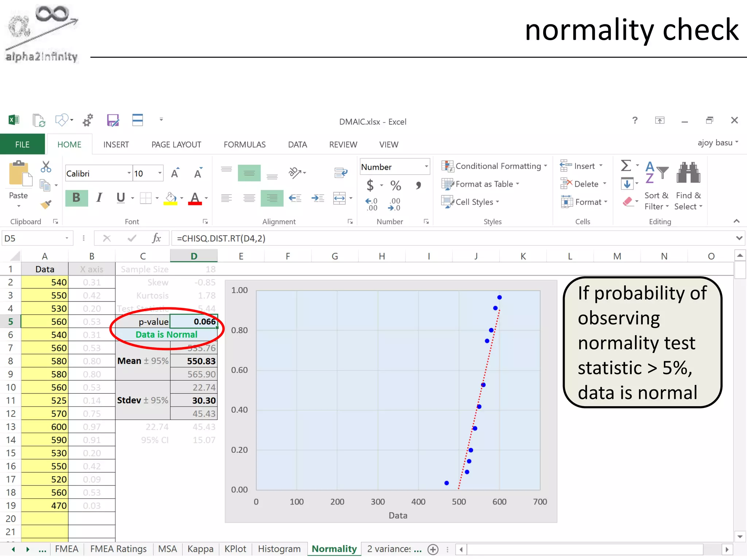Click the Increase Decimal icon
Image resolution: width=747 pixels, height=560 pixels.
pyautogui.click(x=371, y=204)
